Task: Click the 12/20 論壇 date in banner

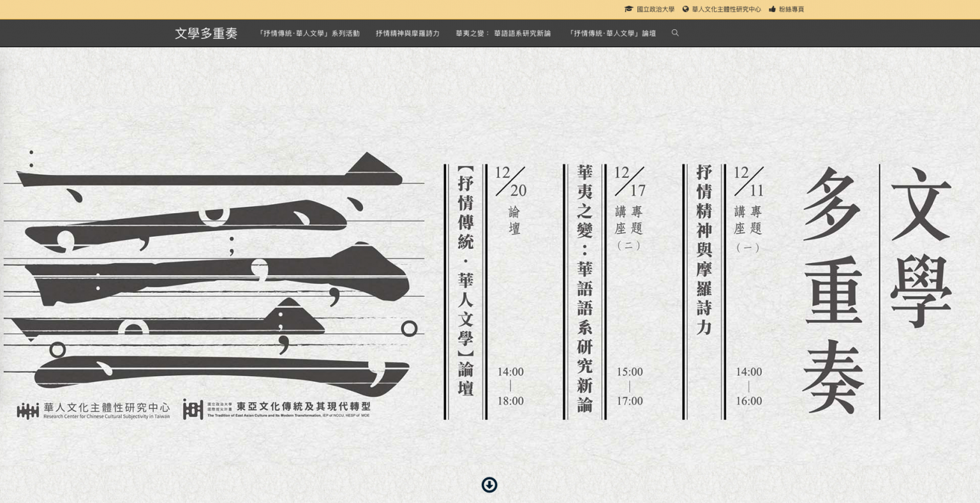Action: pyautogui.click(x=510, y=182)
